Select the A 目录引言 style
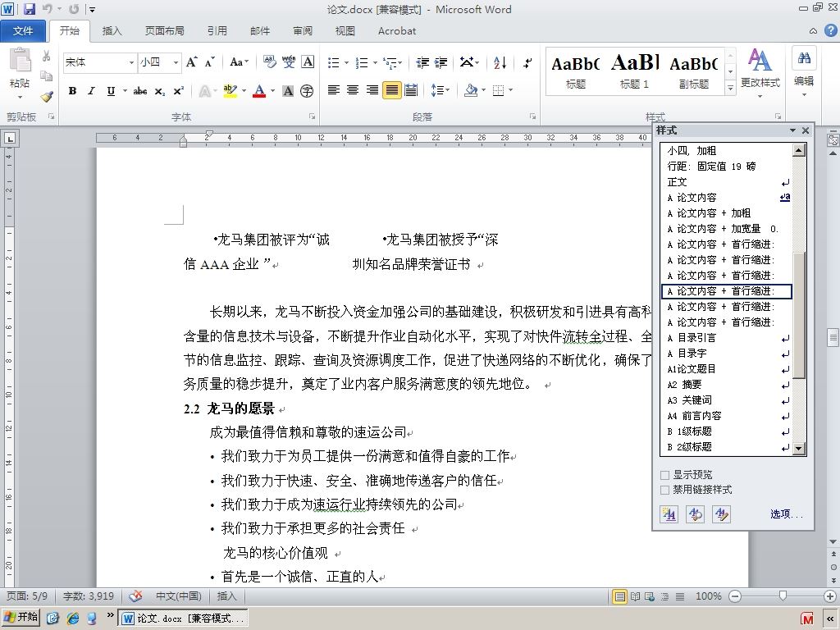 click(726, 338)
